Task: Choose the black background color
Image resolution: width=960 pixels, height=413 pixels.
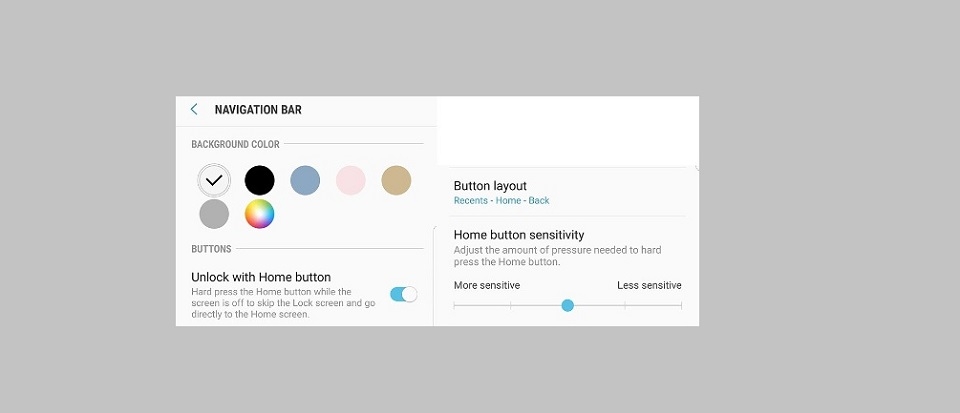Action: 260,181
